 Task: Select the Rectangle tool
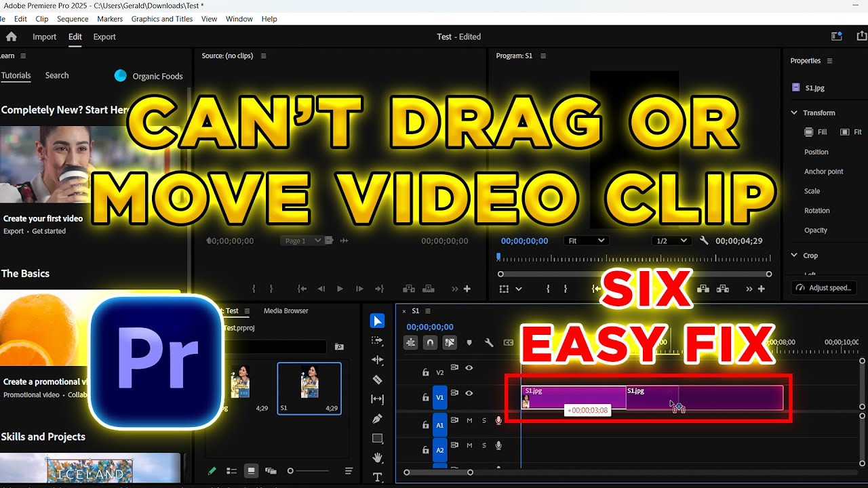[x=378, y=439]
